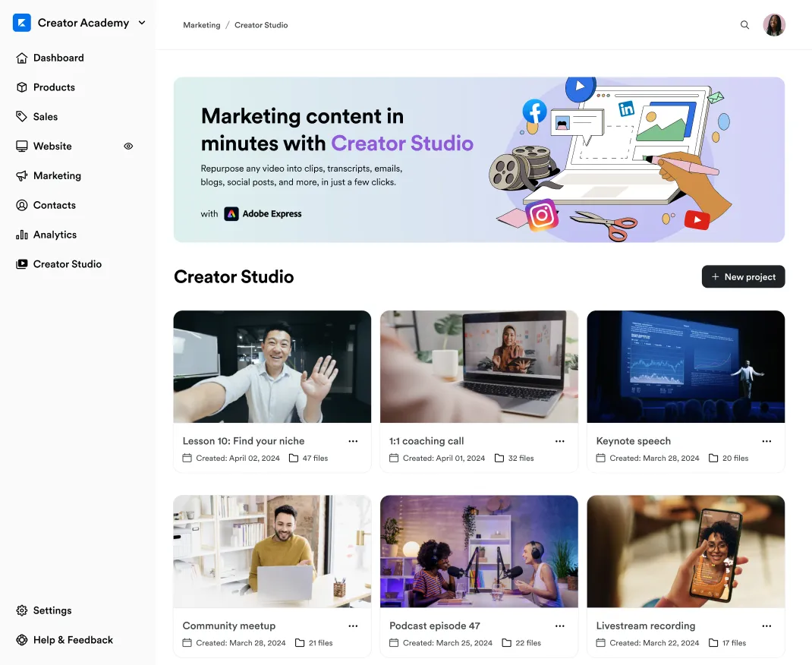Click the folder icon beside 21 files

300,643
